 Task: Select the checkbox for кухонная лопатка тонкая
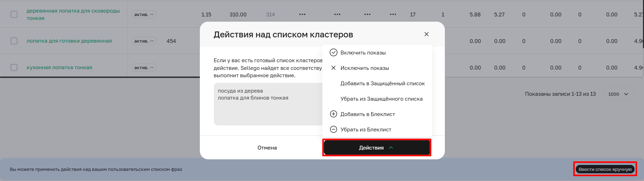coord(14,67)
